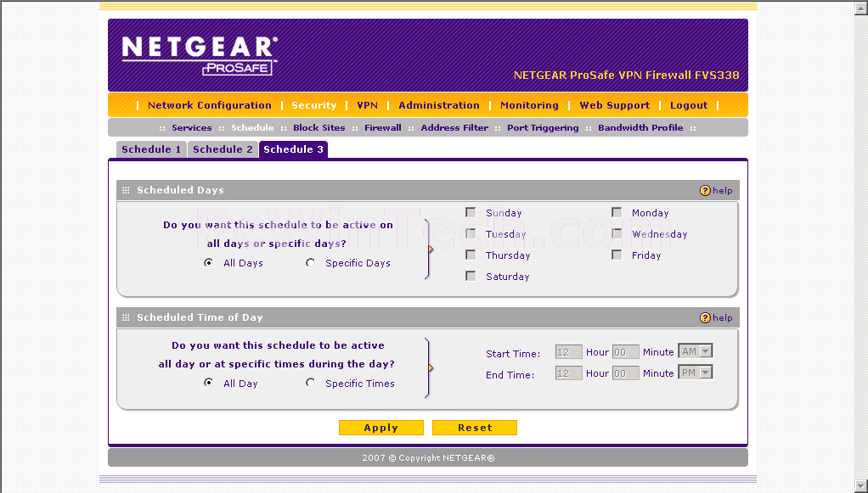Go to the Address Filter submenu
This screenshot has width=868, height=493.
coord(454,128)
